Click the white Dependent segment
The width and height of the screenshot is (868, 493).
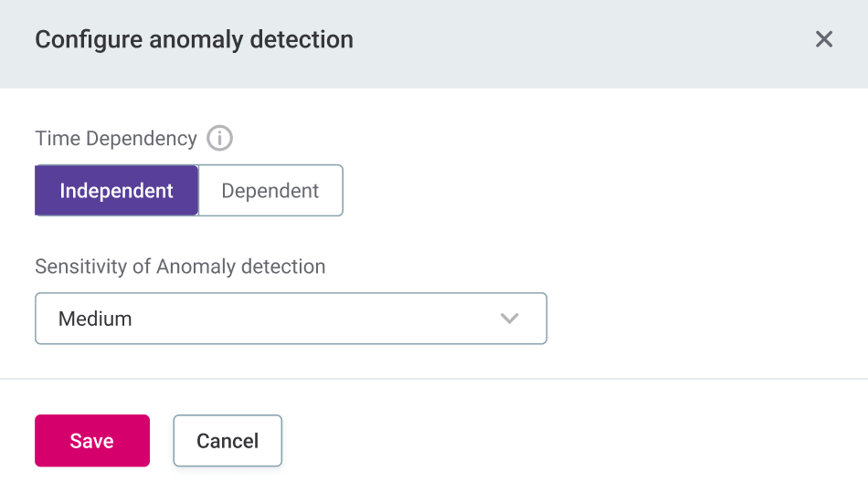click(270, 191)
